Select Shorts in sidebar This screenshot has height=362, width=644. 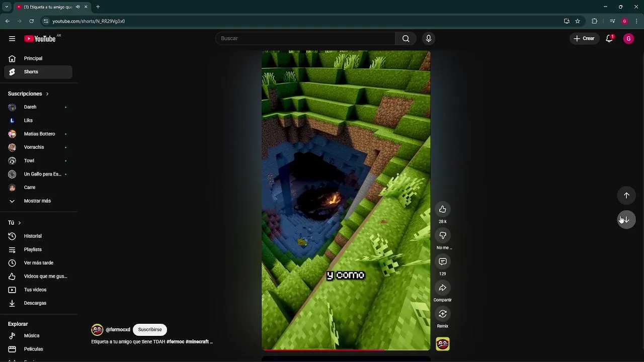38,72
